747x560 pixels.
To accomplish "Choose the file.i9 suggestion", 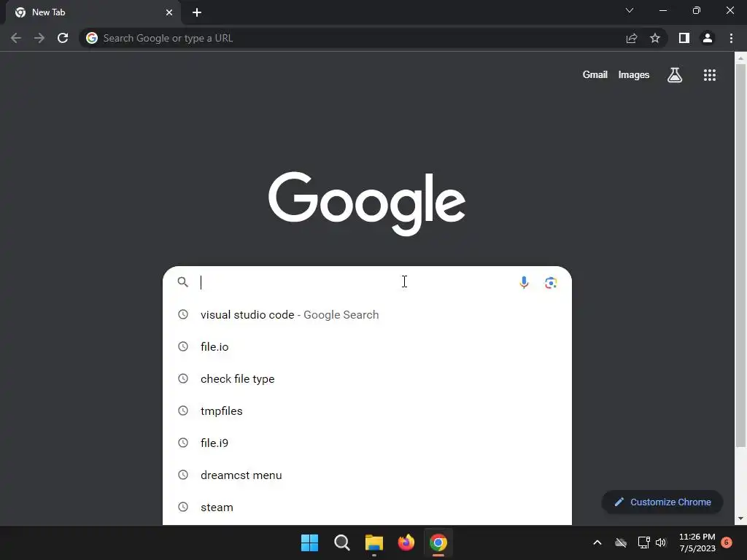I will pos(367,443).
